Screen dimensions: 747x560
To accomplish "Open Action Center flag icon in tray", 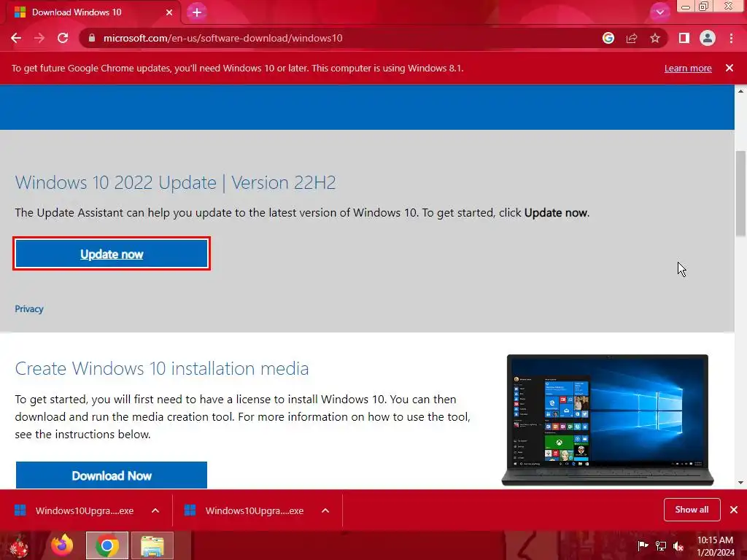I will (643, 545).
